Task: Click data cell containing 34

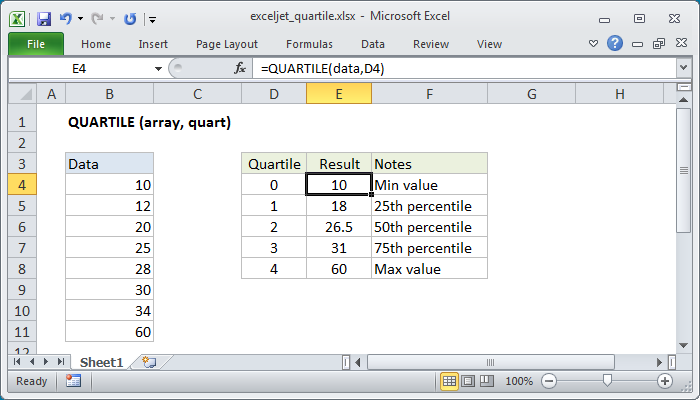Action: (109, 311)
